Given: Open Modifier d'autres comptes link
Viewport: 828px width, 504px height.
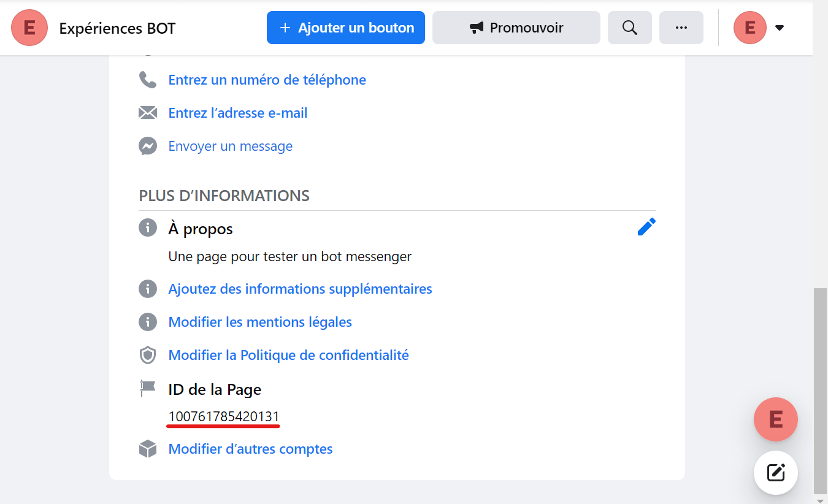Looking at the screenshot, I should point(251,449).
